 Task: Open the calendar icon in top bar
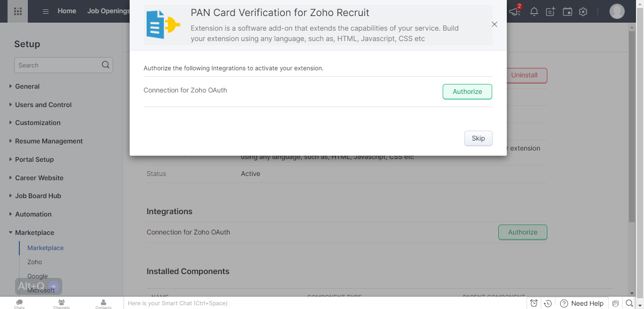[x=568, y=12]
